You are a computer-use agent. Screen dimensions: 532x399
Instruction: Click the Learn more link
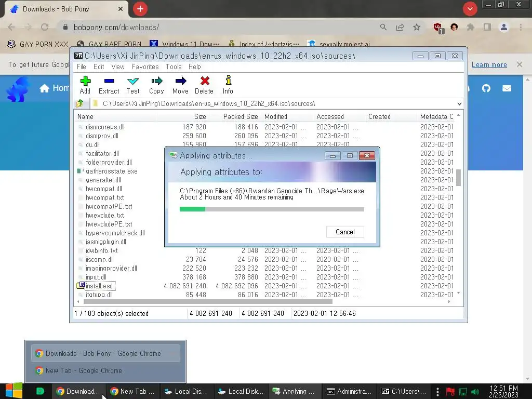pyautogui.click(x=489, y=64)
